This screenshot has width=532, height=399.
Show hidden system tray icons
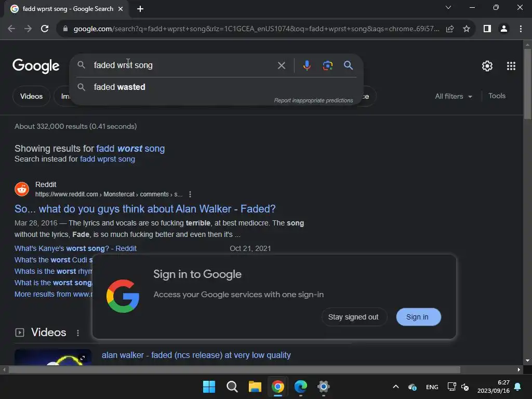click(x=395, y=387)
